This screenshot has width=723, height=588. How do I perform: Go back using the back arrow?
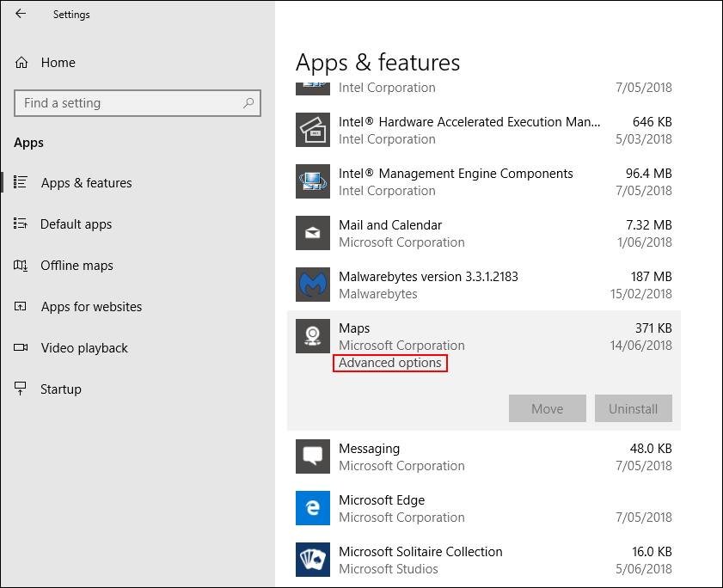coord(21,14)
